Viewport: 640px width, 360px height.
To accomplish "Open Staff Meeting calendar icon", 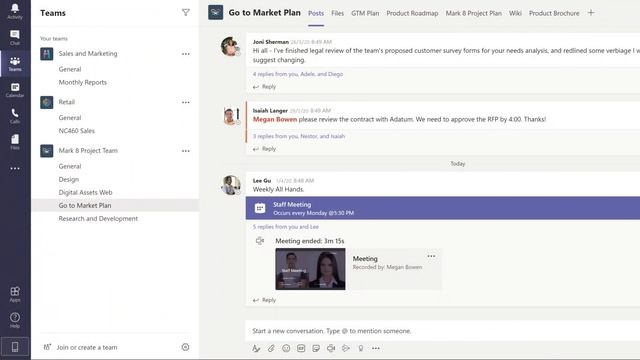I will click(260, 208).
